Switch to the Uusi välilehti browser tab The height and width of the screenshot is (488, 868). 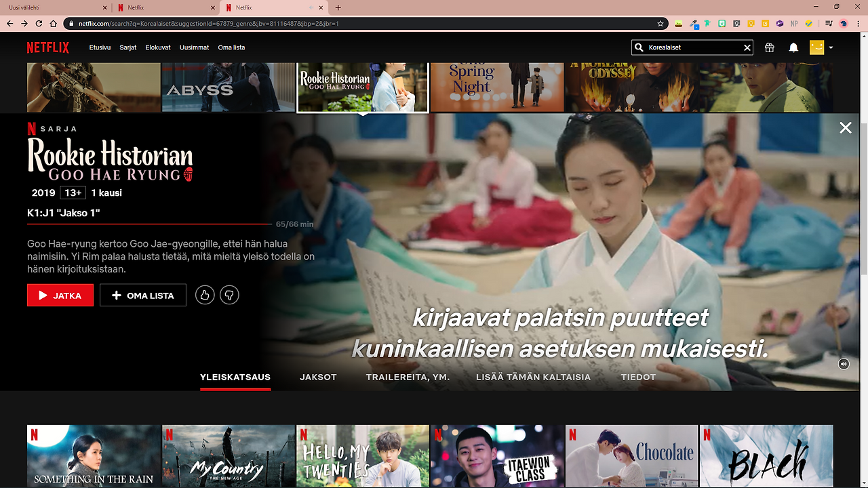tap(56, 7)
